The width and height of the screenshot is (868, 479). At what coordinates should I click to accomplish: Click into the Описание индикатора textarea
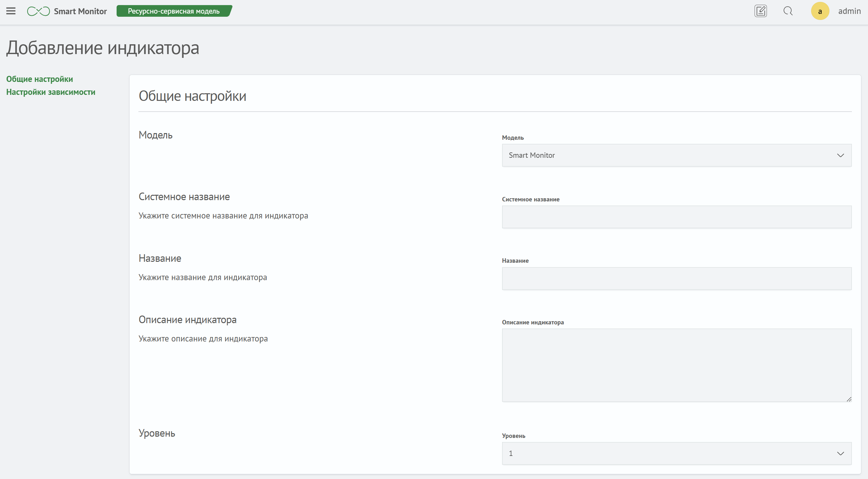pos(677,365)
